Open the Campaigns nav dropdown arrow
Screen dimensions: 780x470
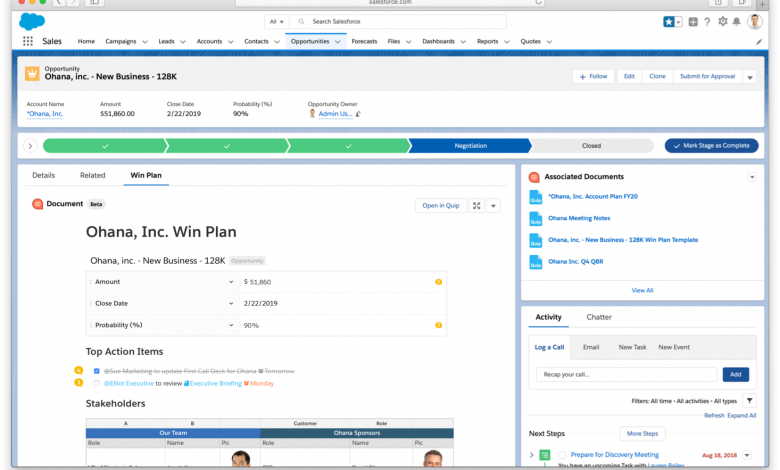click(x=145, y=42)
